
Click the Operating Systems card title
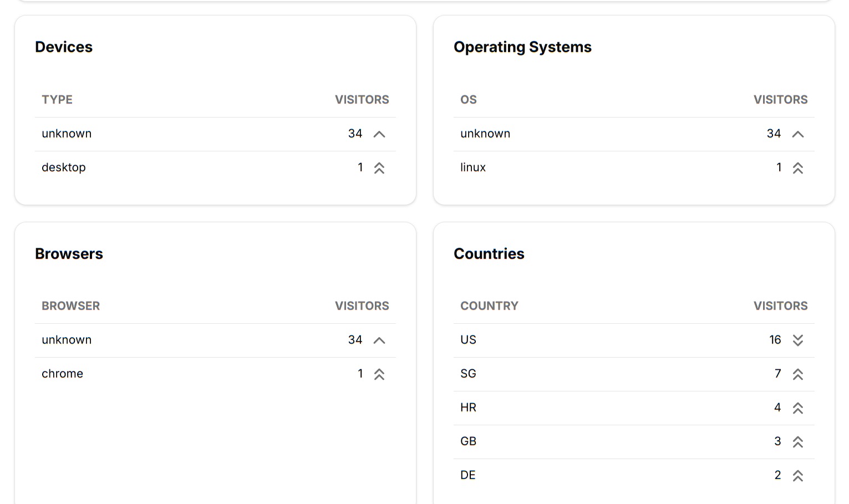(x=522, y=47)
